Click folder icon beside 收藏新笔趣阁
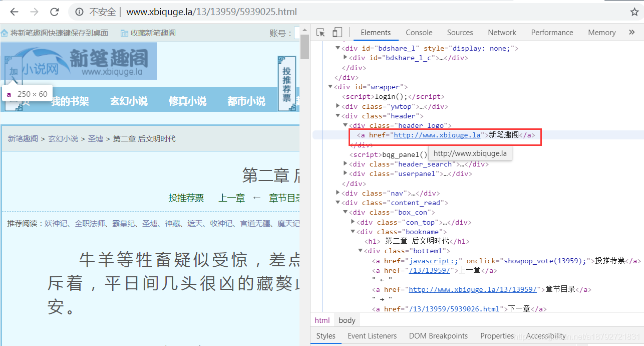The image size is (644, 346). (x=124, y=33)
